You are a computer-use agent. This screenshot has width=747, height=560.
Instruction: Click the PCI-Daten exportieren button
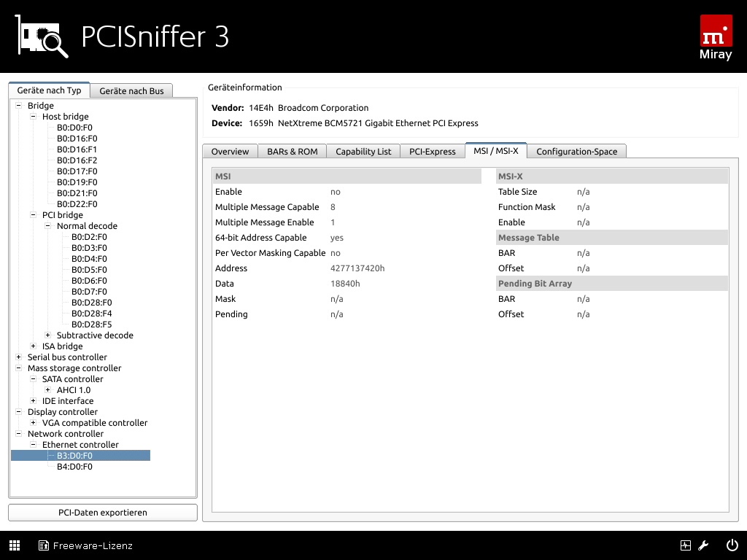103,513
